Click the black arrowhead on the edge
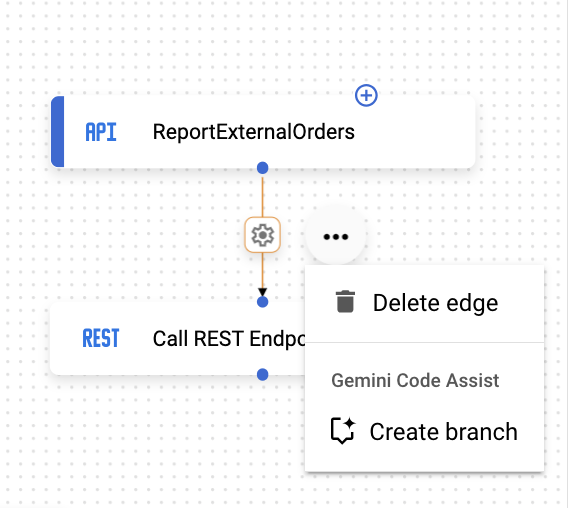 click(x=263, y=292)
